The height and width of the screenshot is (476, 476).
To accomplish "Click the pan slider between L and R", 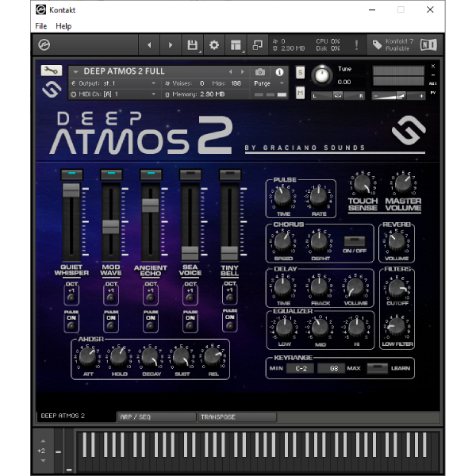I will [x=338, y=96].
